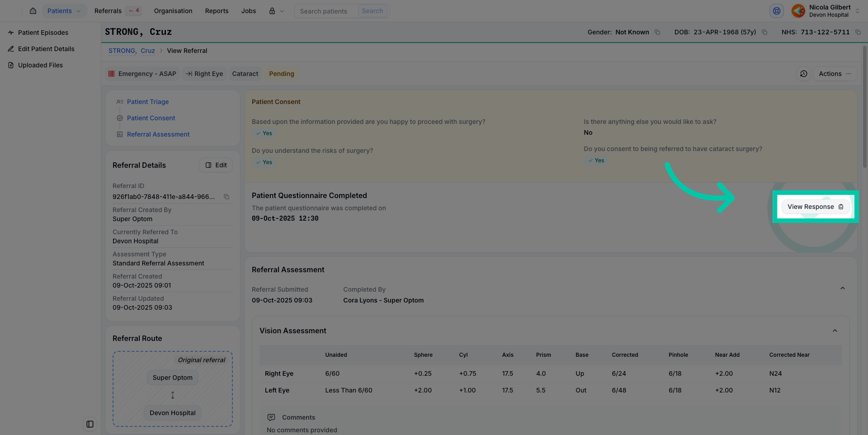The height and width of the screenshot is (435, 868).
Task: Click the Referral ID 926f1ab0 text
Action: click(164, 197)
